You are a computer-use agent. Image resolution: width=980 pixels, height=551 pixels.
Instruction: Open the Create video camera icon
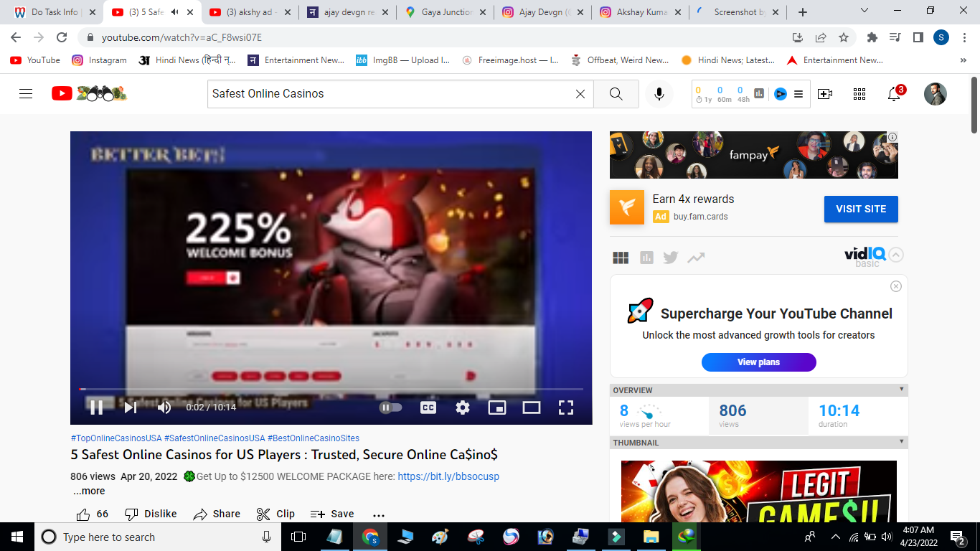825,94
